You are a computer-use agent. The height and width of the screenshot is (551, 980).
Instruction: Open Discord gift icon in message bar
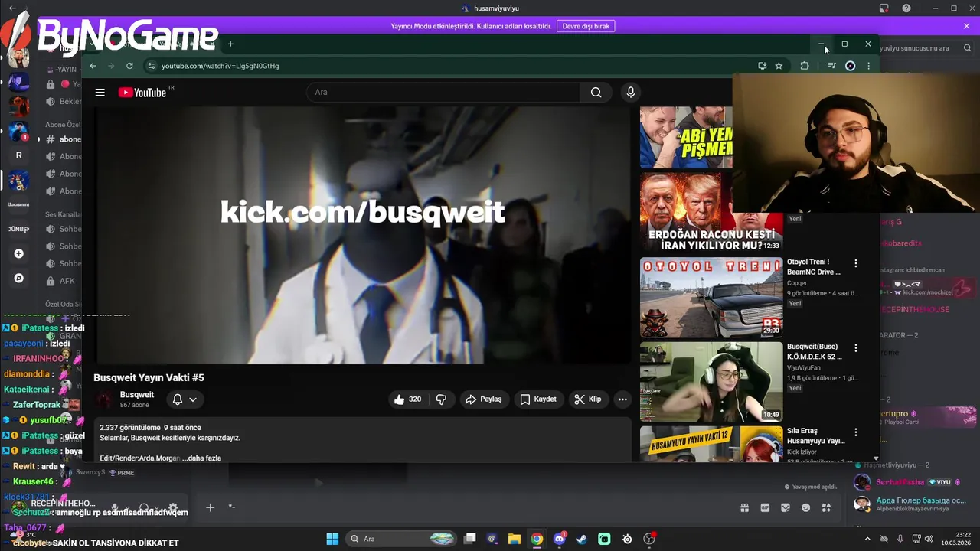tap(744, 507)
